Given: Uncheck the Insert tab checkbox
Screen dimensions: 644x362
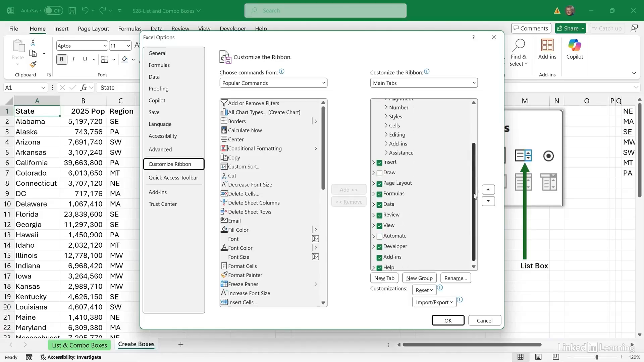Looking at the screenshot, I should click(379, 163).
